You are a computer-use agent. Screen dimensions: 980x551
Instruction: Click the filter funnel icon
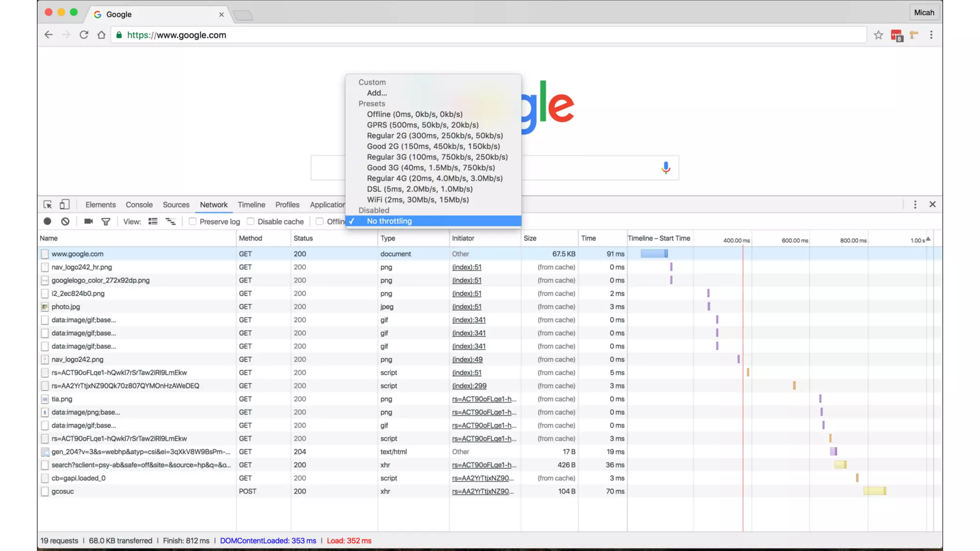[106, 221]
